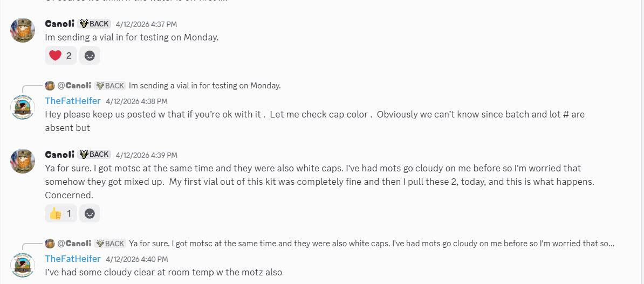This screenshot has width=644, height=284.
Task: Click the Canoli username at 4:37 PM
Action: click(x=59, y=24)
